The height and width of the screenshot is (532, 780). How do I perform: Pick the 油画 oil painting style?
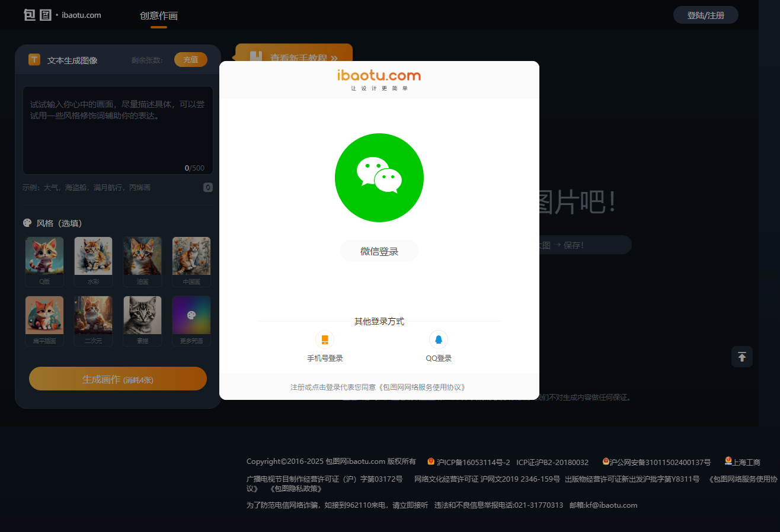[x=142, y=256]
